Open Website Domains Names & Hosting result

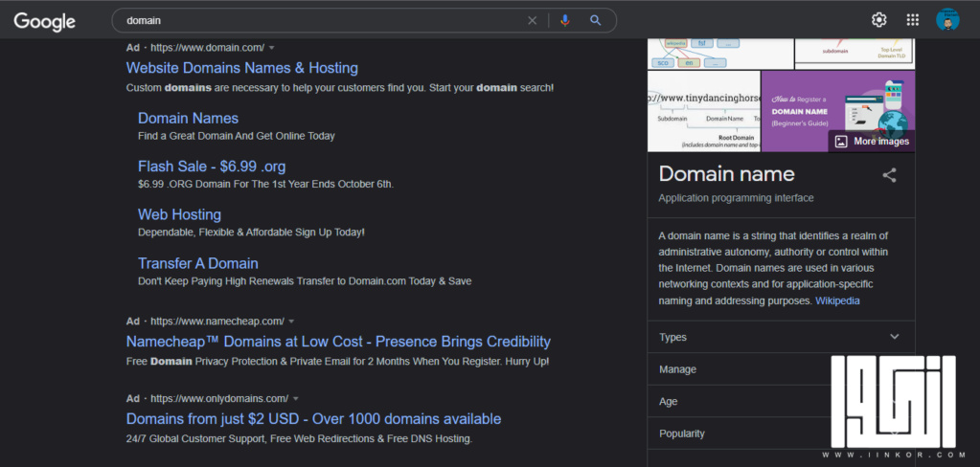pyautogui.click(x=241, y=68)
